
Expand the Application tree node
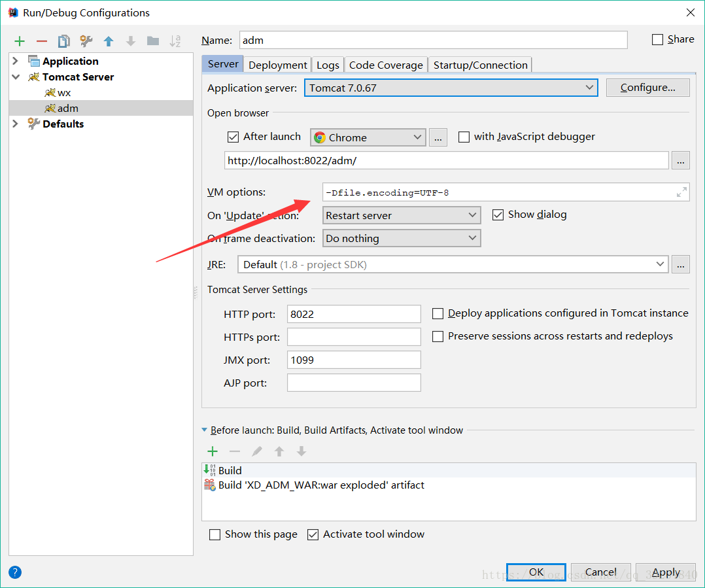(15, 61)
